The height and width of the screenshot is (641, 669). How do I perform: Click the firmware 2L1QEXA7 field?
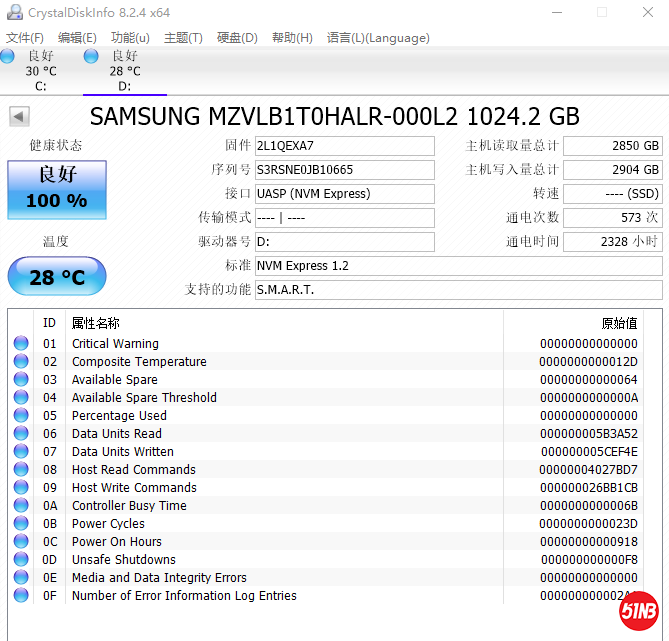[x=344, y=146]
